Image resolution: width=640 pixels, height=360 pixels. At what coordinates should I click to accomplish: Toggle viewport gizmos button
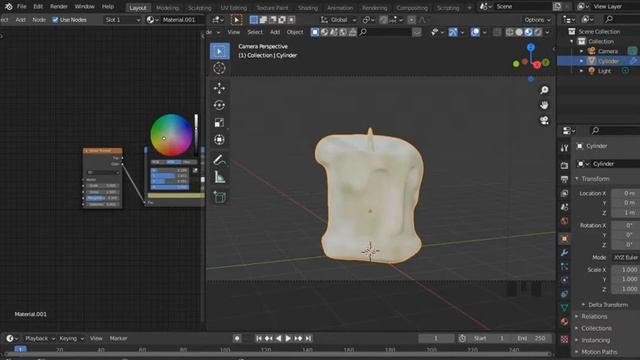[453, 32]
